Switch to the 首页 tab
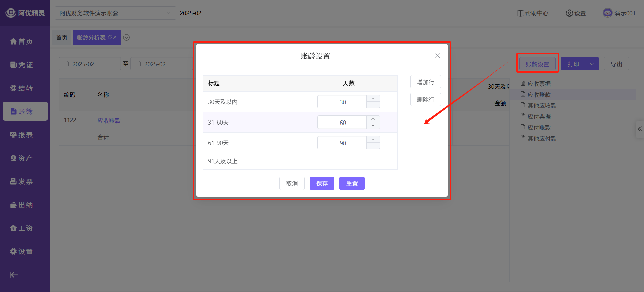This screenshot has width=644, height=292. (x=62, y=38)
